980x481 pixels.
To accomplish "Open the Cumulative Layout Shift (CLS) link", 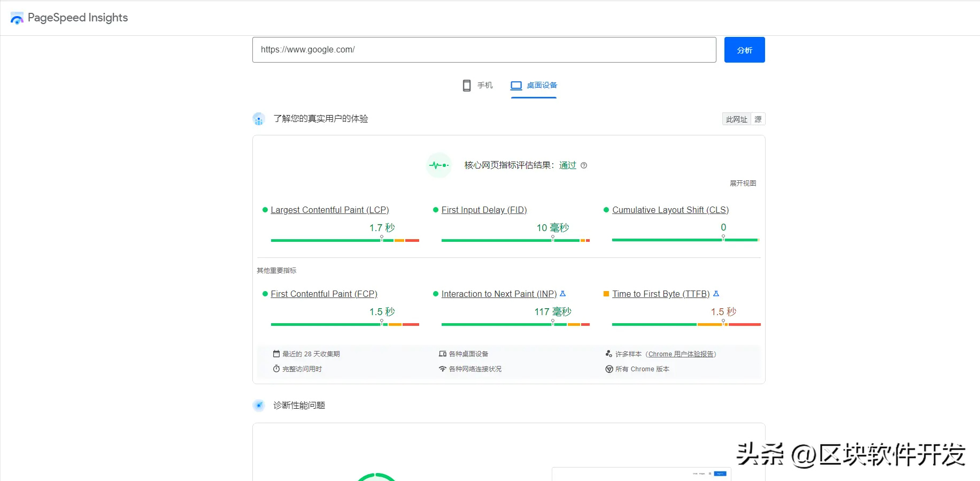I will 670,210.
